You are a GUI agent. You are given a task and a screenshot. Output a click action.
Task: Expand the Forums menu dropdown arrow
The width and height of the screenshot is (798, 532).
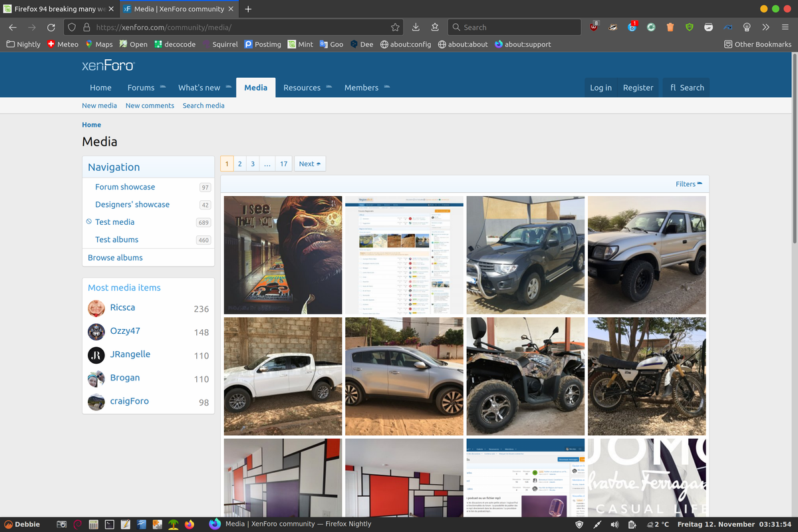coord(162,88)
